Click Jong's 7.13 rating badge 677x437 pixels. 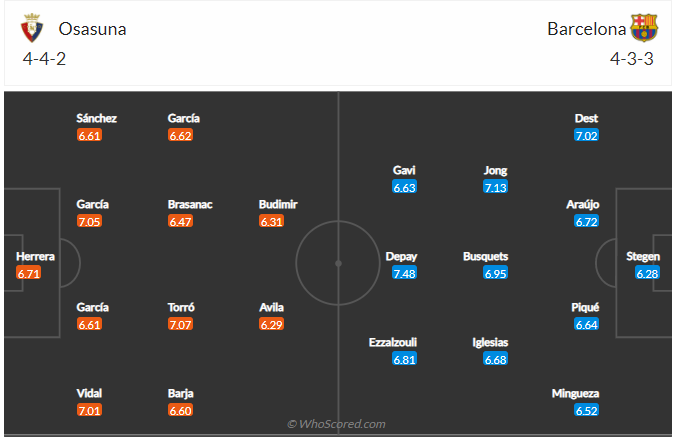(495, 187)
